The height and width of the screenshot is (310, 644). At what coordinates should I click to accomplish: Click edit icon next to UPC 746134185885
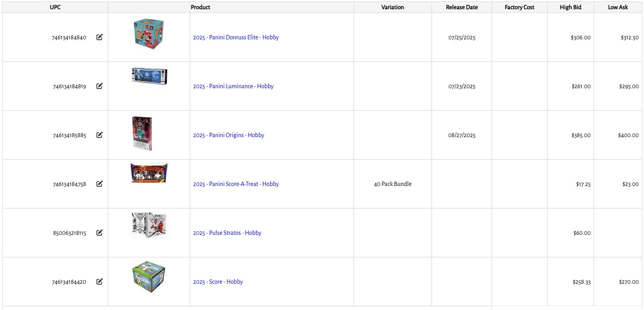pyautogui.click(x=99, y=135)
